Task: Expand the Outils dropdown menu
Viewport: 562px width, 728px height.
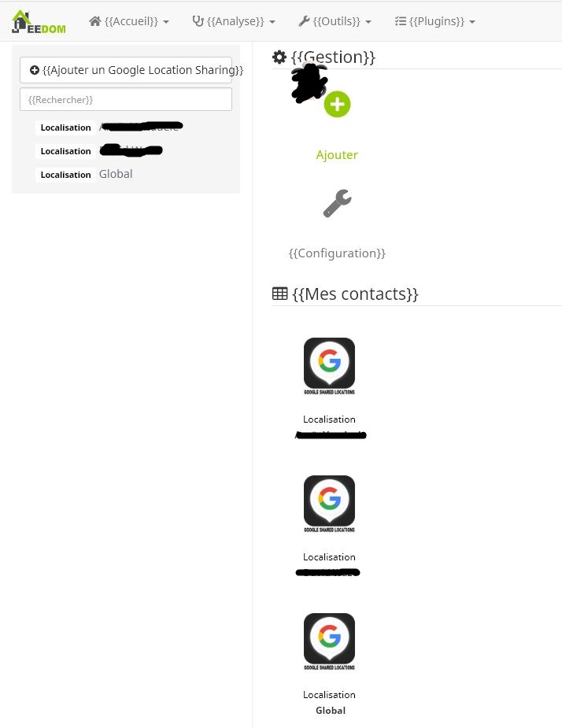Action: click(335, 21)
